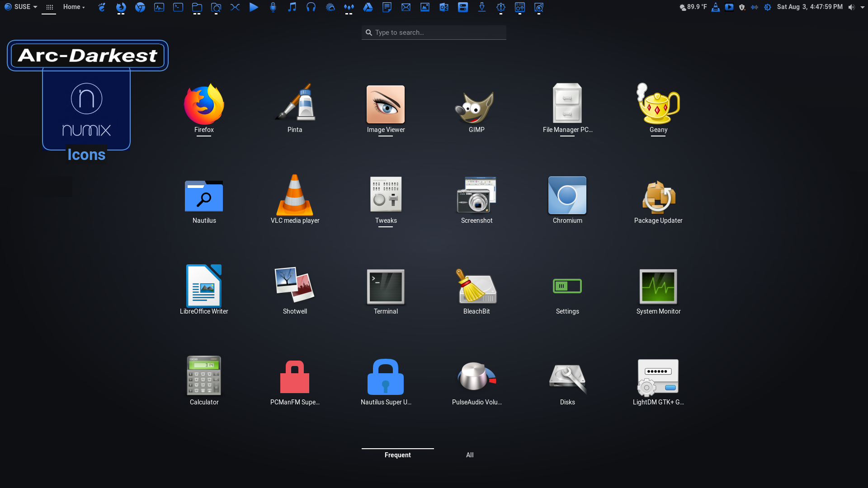
Task: Open the SUSE activities menu
Action: click(x=20, y=7)
